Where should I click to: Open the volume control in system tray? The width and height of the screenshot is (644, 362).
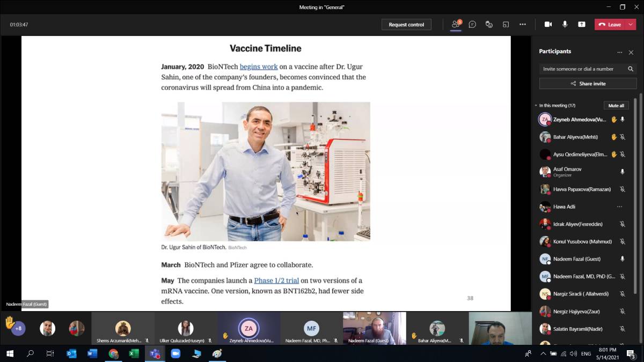573,353
